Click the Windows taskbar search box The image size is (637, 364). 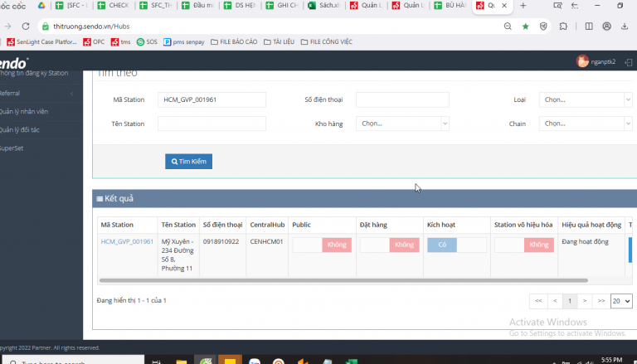click(73, 361)
